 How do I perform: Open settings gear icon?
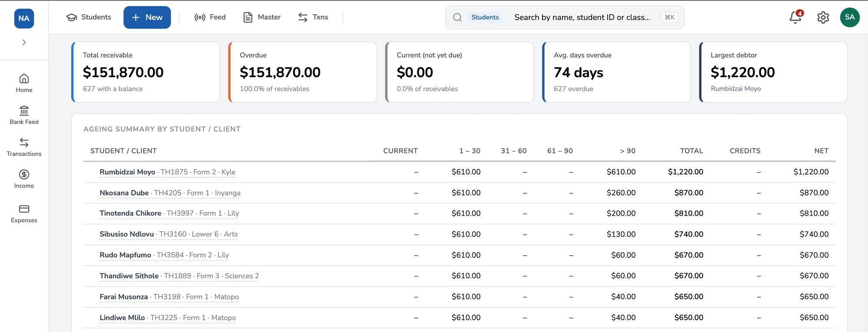823,17
